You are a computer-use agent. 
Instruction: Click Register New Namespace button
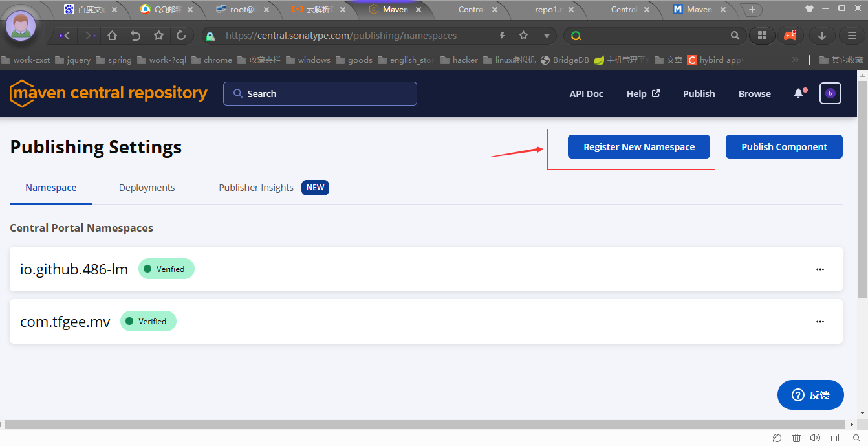click(639, 147)
